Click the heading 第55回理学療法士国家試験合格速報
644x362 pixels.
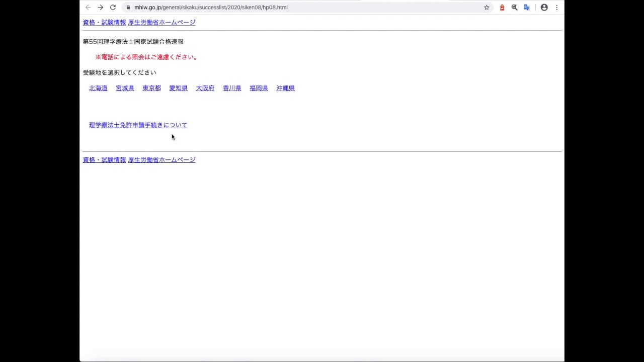pyautogui.click(x=133, y=42)
